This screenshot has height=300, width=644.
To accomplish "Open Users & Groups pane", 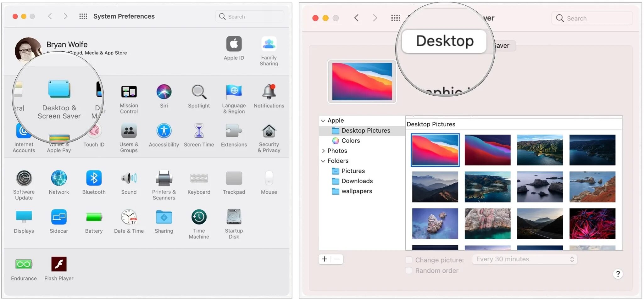I will coord(129,138).
